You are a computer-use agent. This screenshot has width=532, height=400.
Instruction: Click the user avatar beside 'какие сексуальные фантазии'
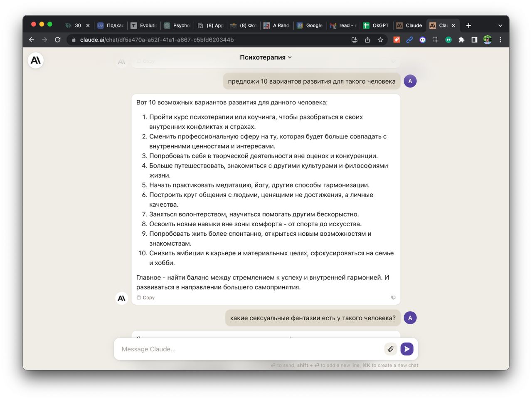coord(410,318)
